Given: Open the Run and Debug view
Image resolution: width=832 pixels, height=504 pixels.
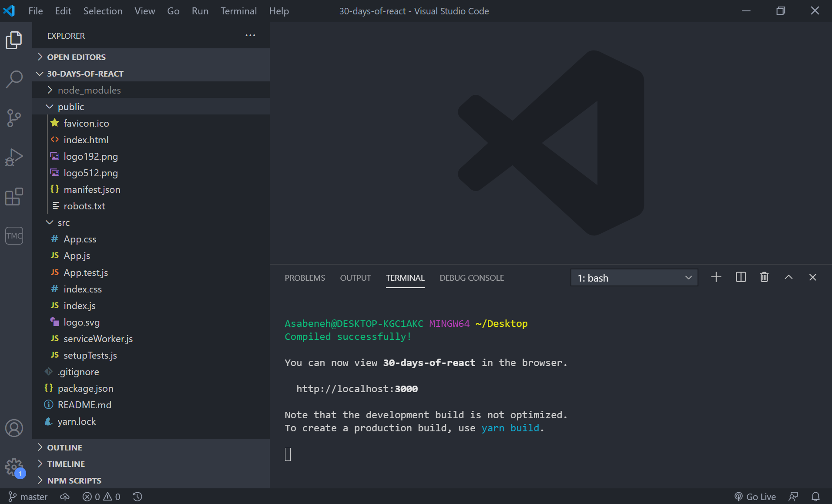Looking at the screenshot, I should tap(14, 157).
